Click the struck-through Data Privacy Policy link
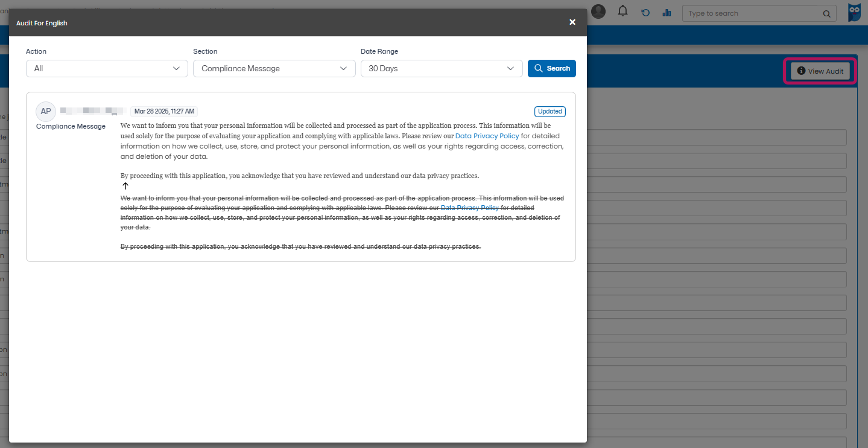The width and height of the screenshot is (868, 448). 470,208
